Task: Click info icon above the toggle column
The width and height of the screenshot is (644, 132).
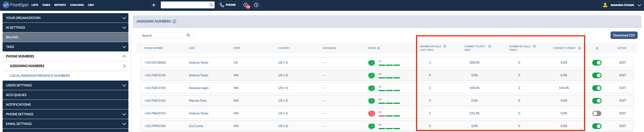Action: point(597,48)
